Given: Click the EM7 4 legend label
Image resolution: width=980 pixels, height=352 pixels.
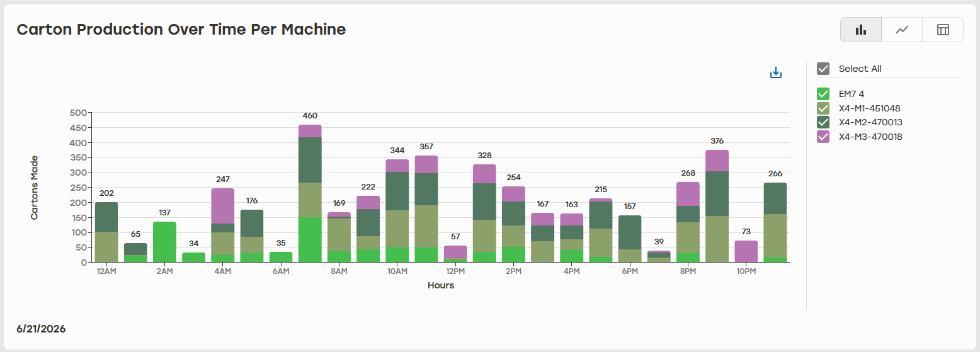Looking at the screenshot, I should coord(852,94).
